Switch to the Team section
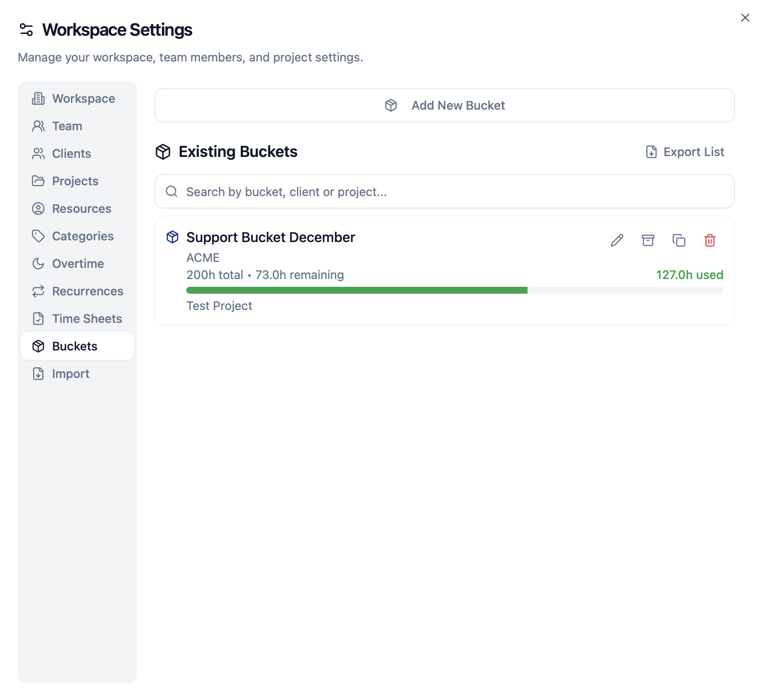 [77, 126]
